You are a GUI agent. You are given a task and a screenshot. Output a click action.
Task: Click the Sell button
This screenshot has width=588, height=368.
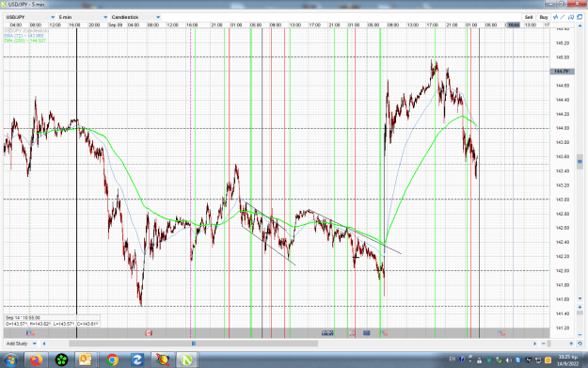pyautogui.click(x=529, y=17)
